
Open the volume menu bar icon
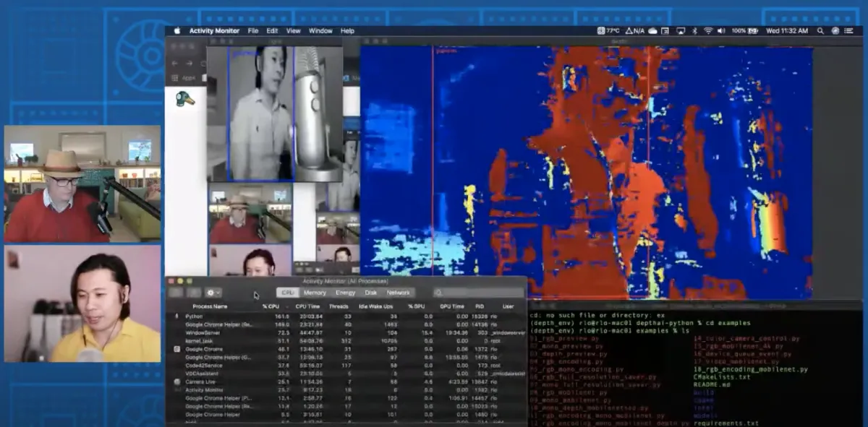[x=721, y=31]
